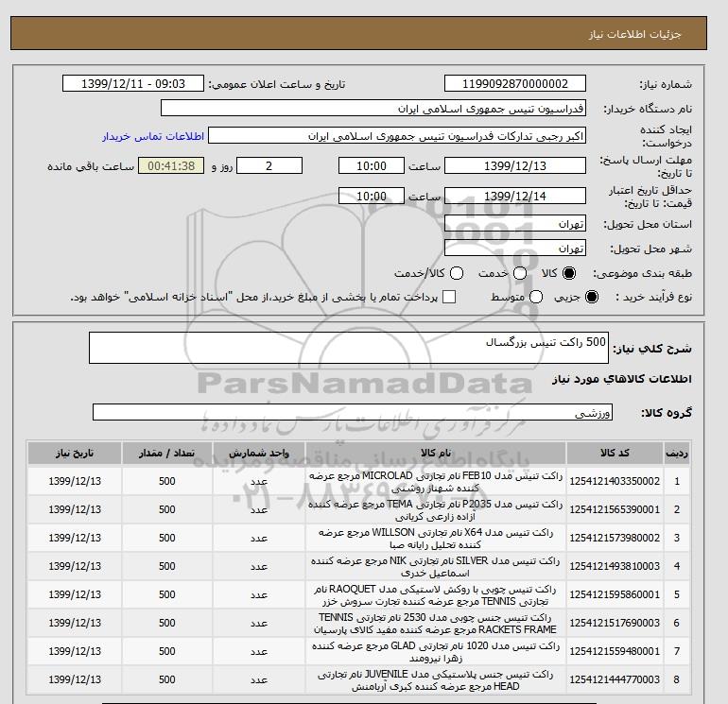
Task: Click the TEMA P2035 racket name cell
Action: click(436, 510)
